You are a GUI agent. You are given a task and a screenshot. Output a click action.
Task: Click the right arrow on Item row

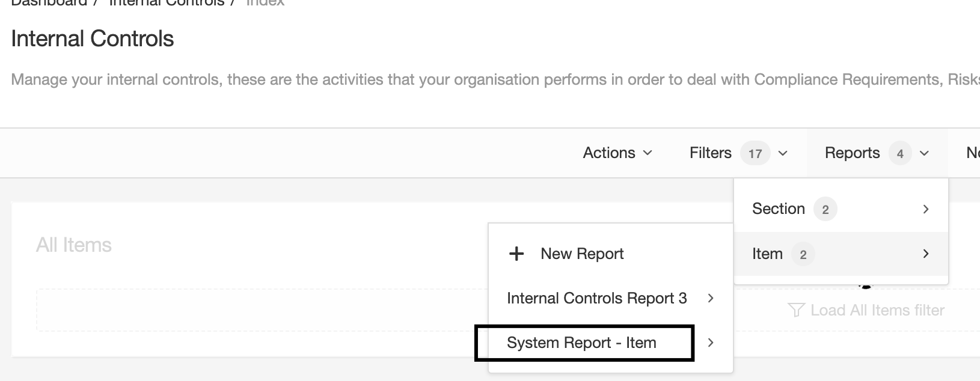pyautogui.click(x=926, y=254)
